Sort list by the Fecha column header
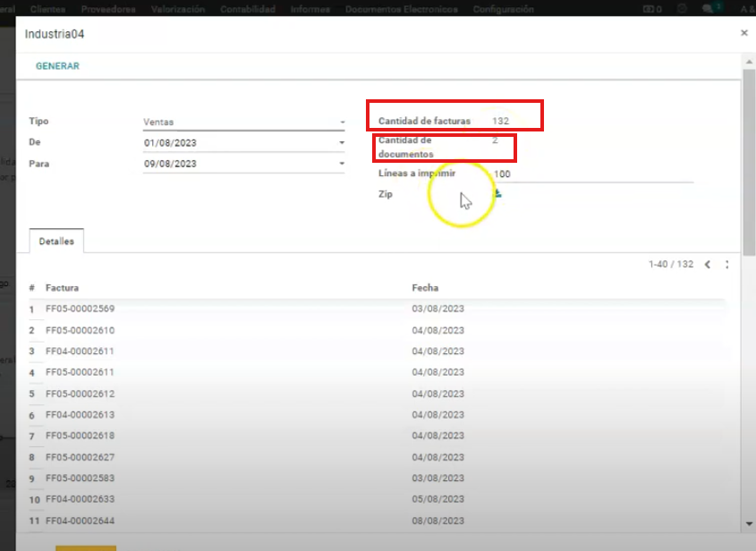 click(x=425, y=288)
